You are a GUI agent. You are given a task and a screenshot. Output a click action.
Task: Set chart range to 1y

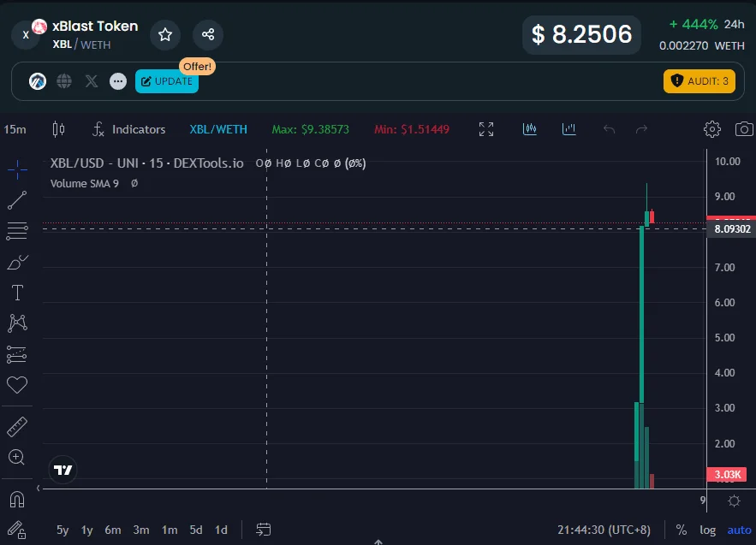[86, 530]
